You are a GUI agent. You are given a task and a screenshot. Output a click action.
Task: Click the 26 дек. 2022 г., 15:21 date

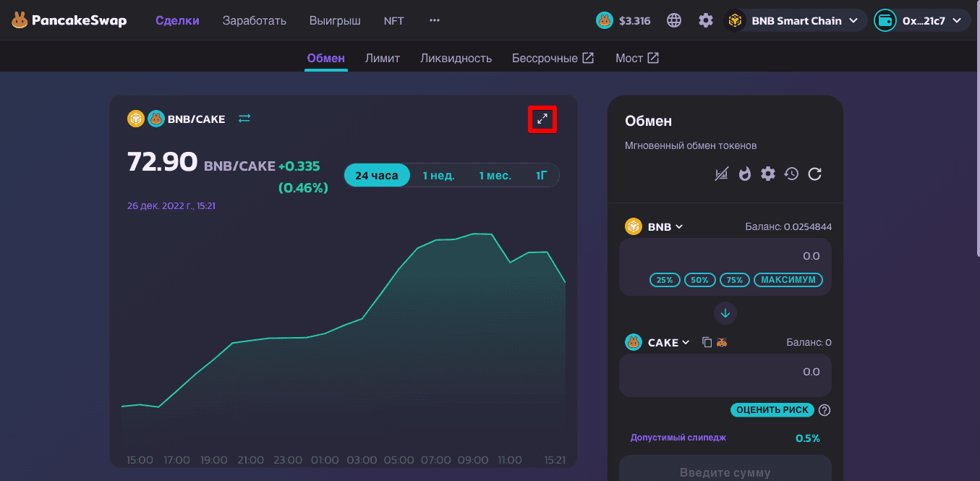click(x=171, y=206)
